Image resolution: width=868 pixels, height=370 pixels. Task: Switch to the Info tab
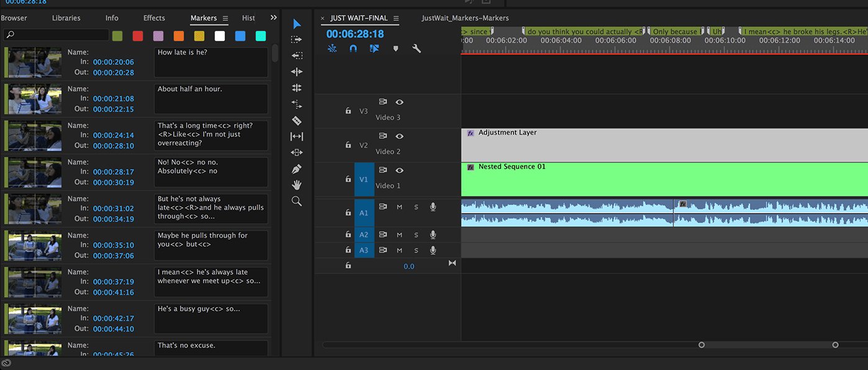112,18
